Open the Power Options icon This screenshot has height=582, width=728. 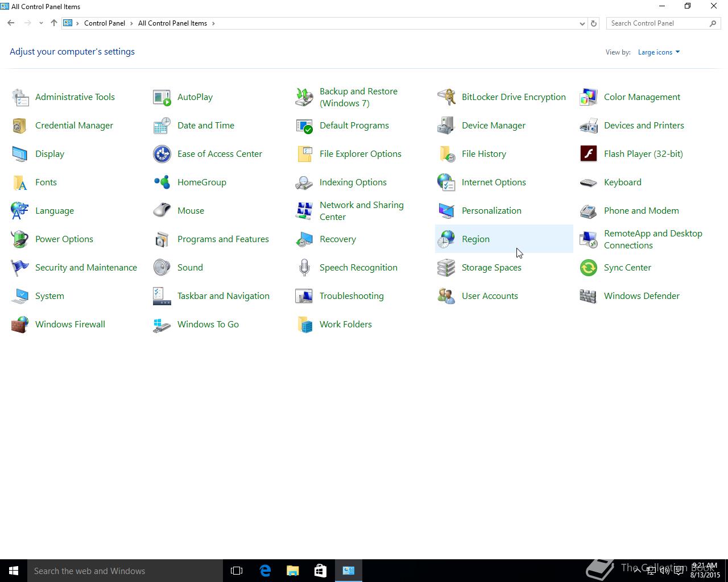(20, 239)
